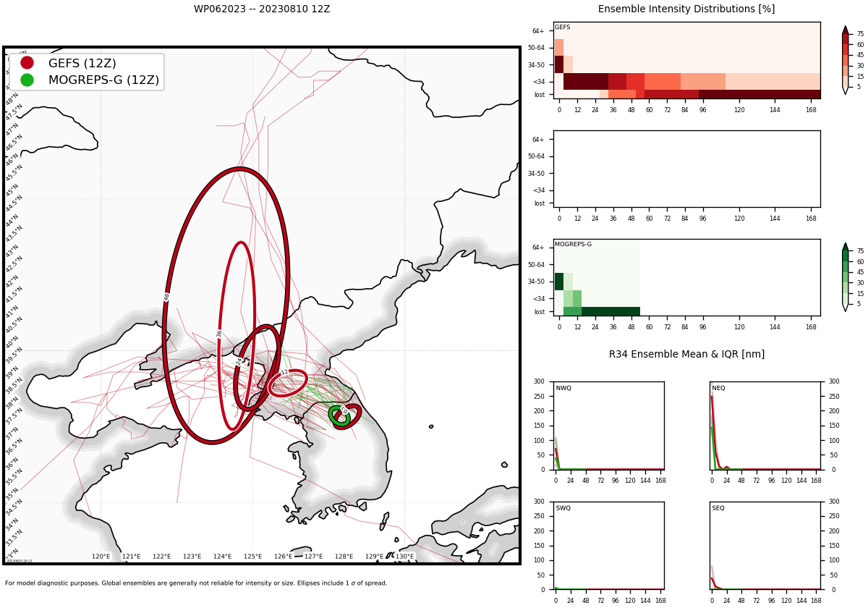Click the 123°E longitude label
The width and height of the screenshot is (868, 608).
click(x=192, y=557)
